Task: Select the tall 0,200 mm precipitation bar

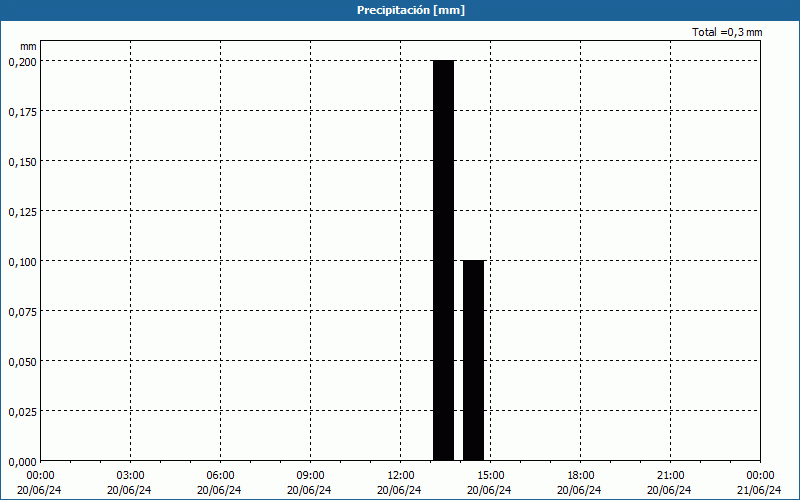Action: coord(443,260)
